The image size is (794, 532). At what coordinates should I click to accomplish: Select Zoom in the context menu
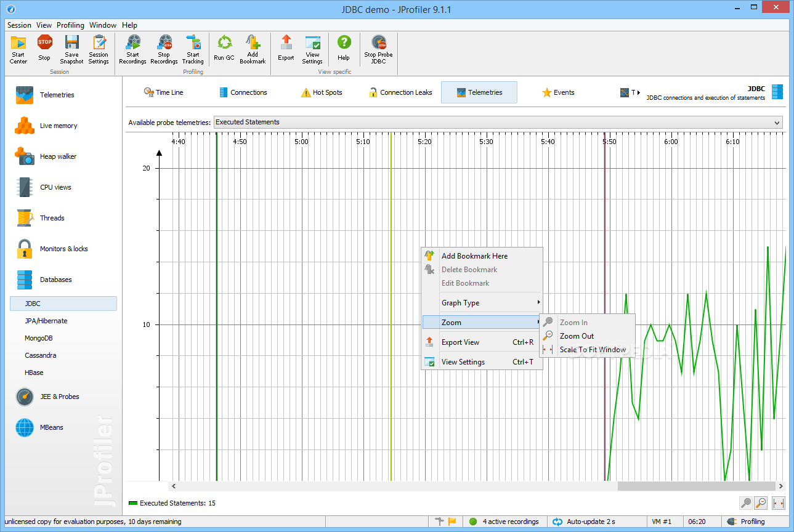tap(480, 323)
